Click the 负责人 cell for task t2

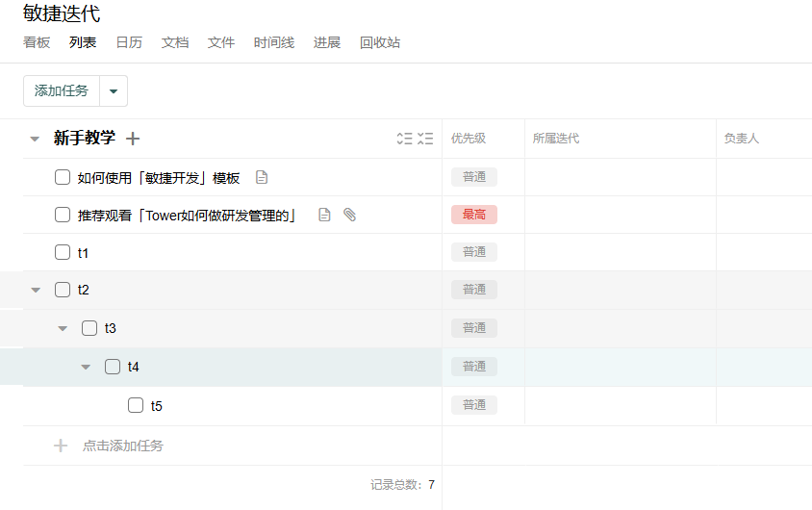(764, 290)
